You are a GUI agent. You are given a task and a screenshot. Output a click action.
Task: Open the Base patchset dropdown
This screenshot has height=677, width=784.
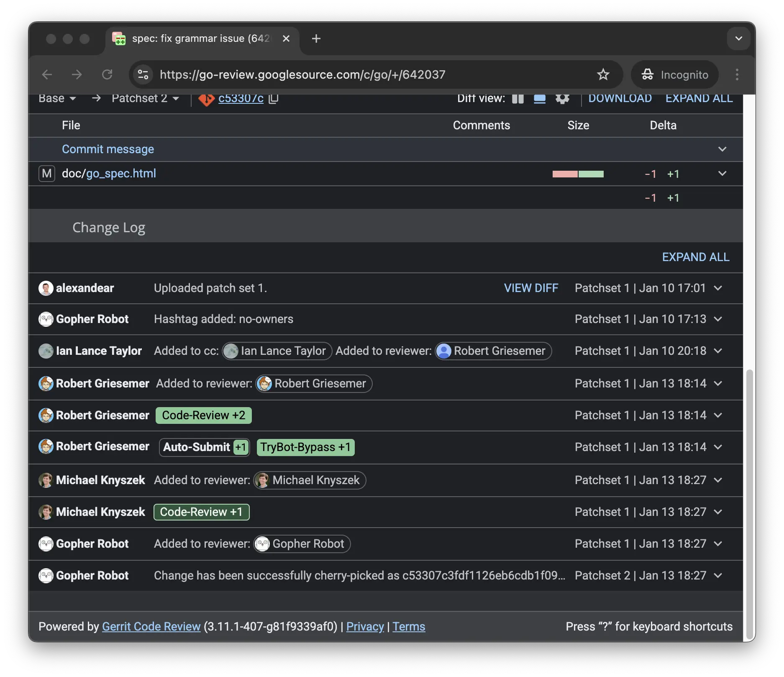click(57, 99)
